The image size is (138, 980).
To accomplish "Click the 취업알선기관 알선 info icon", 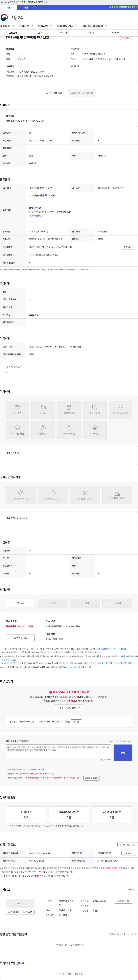I will tap(78, 811).
